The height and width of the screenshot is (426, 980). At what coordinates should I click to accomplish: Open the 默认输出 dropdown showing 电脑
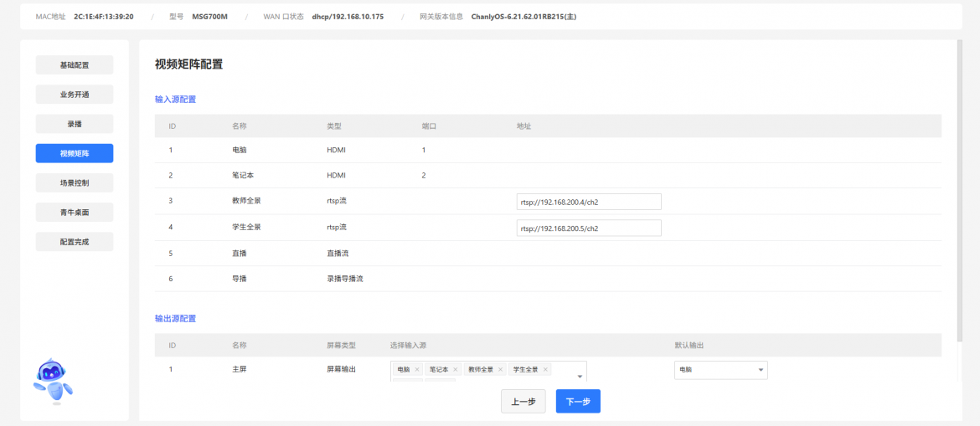[720, 370]
